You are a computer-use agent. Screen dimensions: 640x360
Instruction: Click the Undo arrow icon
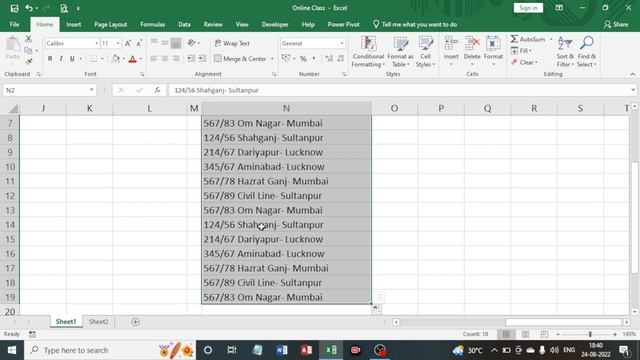(29, 8)
